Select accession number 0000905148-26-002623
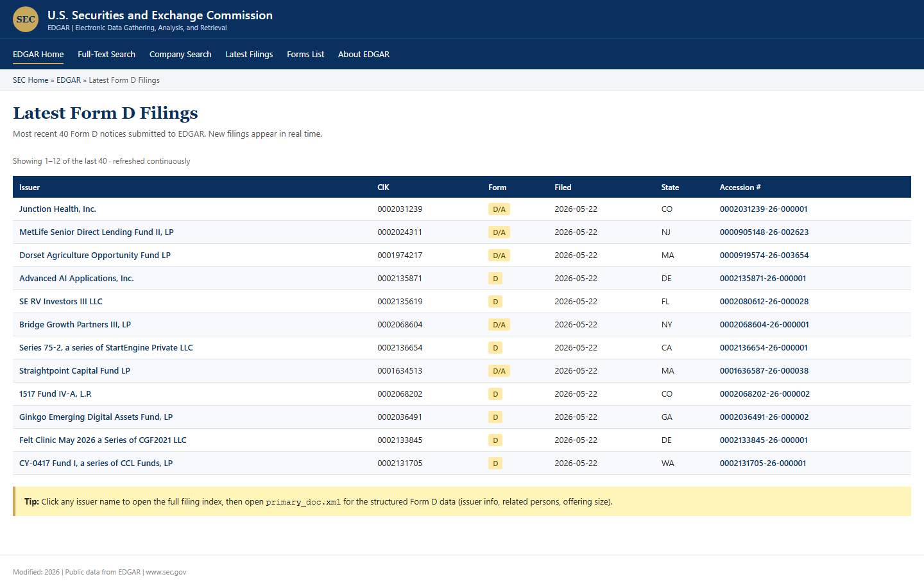The height and width of the screenshot is (588, 924). pos(764,232)
